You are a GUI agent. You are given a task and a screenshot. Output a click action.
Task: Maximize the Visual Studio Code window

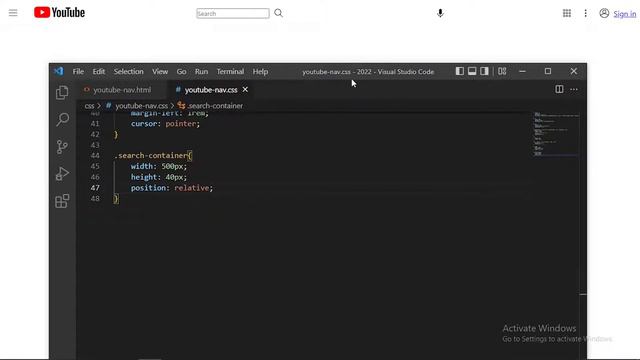(548, 71)
